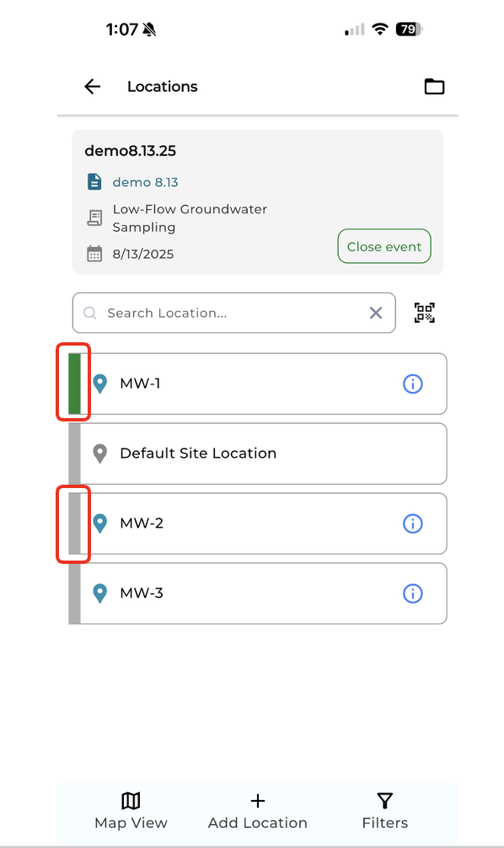Go back using the left arrow
Screen dimensions: 504x848
(x=93, y=87)
